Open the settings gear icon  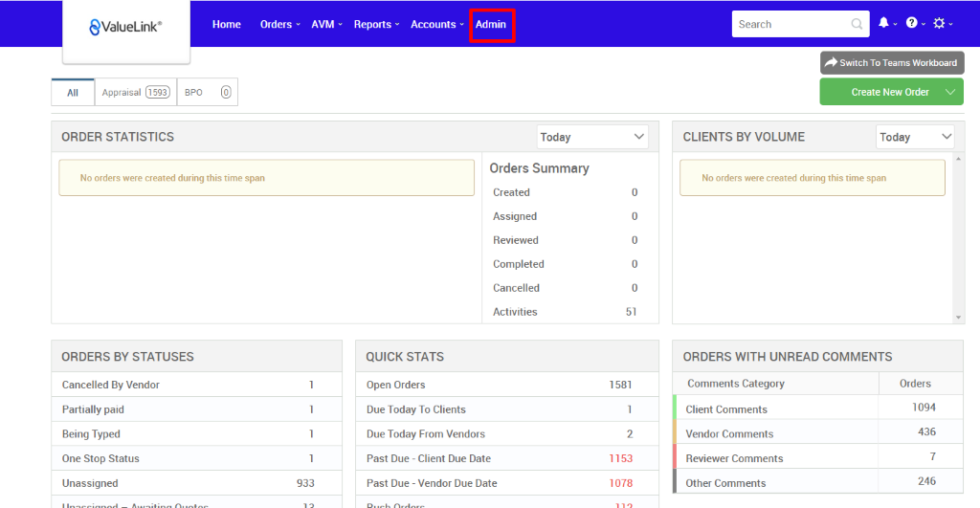939,23
